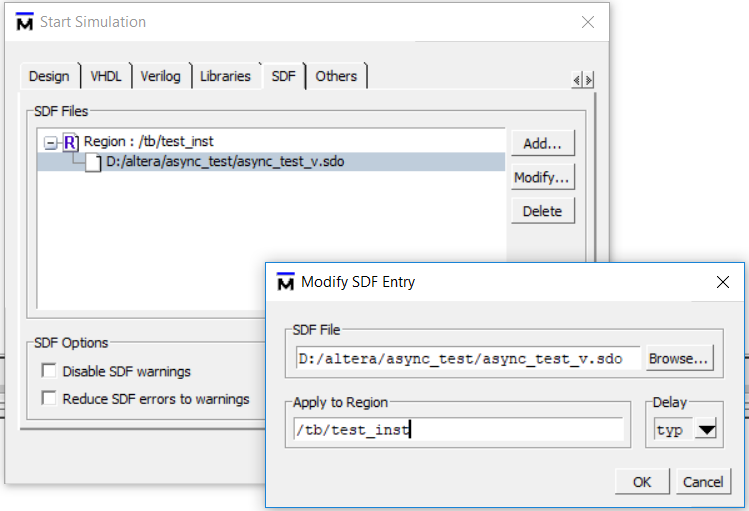The height and width of the screenshot is (511, 749).
Task: Click Browse... to choose an SDF file
Action: tap(679, 358)
